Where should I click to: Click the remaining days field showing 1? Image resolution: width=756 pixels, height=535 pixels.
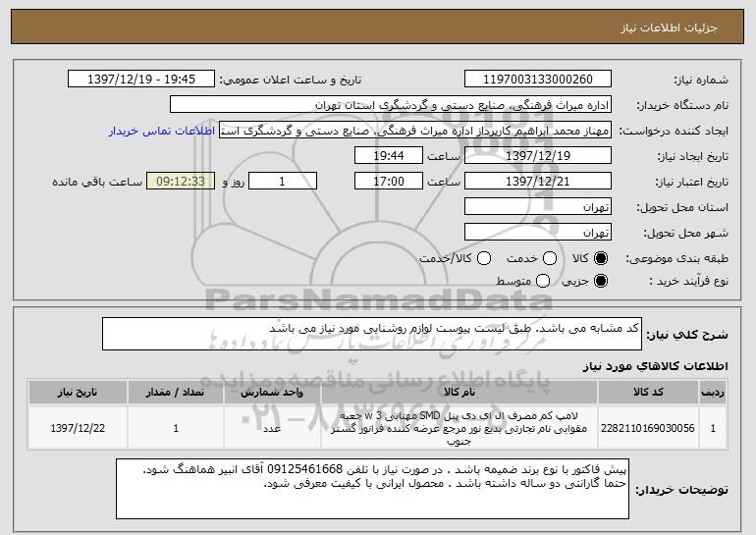[x=283, y=182]
